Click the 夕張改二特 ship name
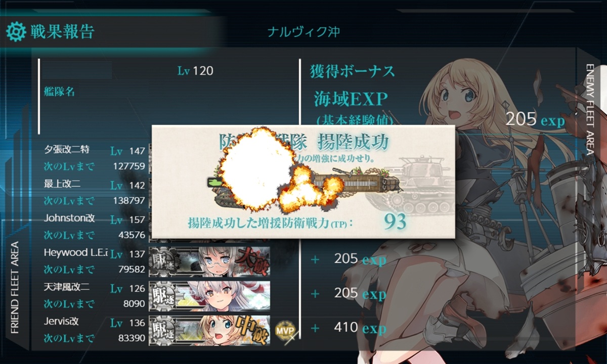607x364 pixels. (67, 150)
